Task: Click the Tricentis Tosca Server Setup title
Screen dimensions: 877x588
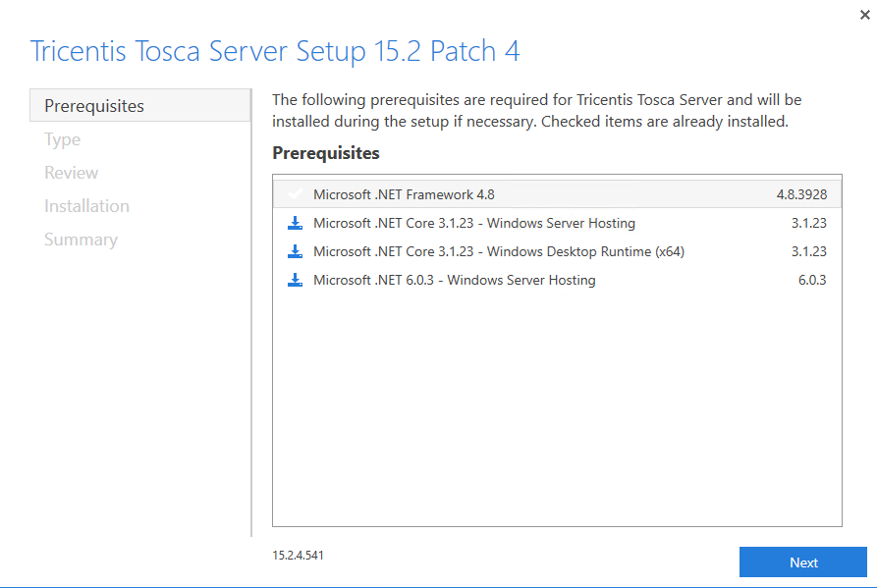Action: [275, 51]
